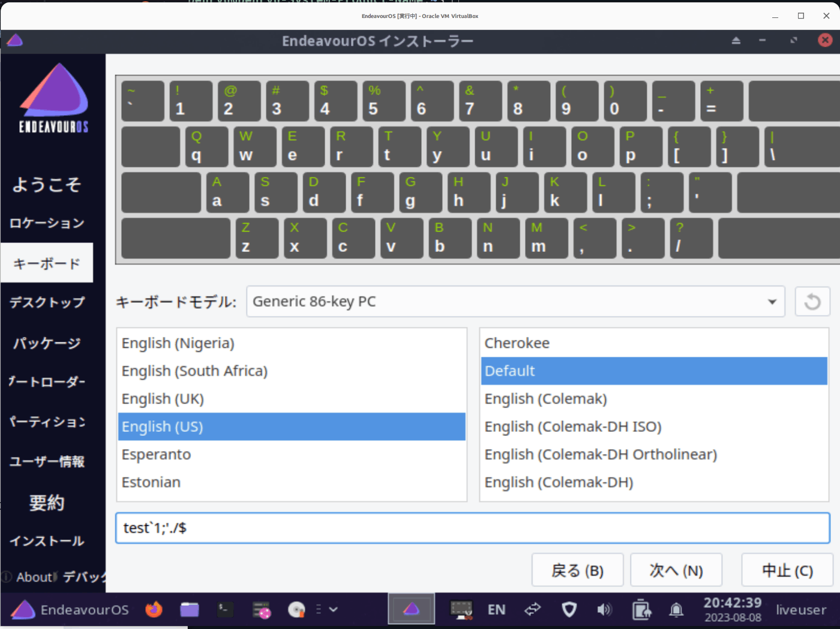Go to the パーティション step
The image size is (840, 629).
(47, 422)
